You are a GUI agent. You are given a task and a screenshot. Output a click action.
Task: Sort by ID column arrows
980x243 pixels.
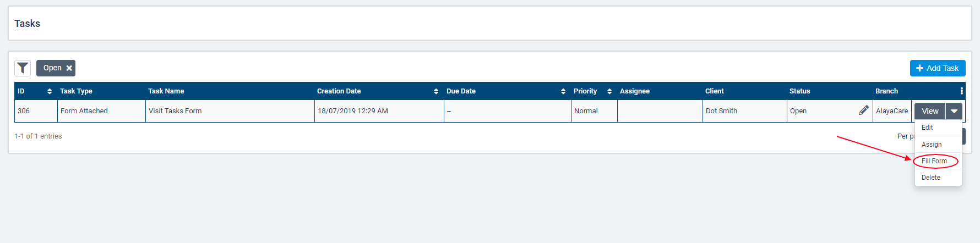click(50, 91)
